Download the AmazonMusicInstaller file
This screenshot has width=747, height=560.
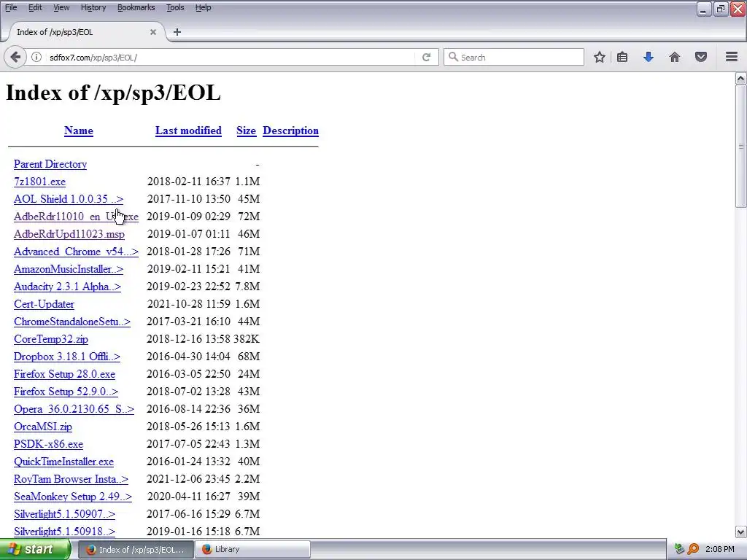tap(68, 269)
